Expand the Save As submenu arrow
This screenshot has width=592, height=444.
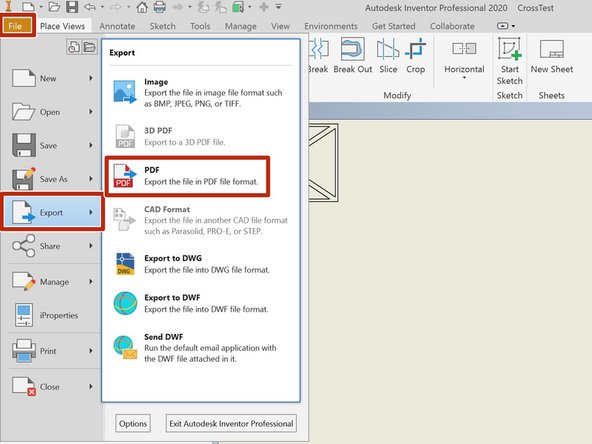(x=91, y=179)
